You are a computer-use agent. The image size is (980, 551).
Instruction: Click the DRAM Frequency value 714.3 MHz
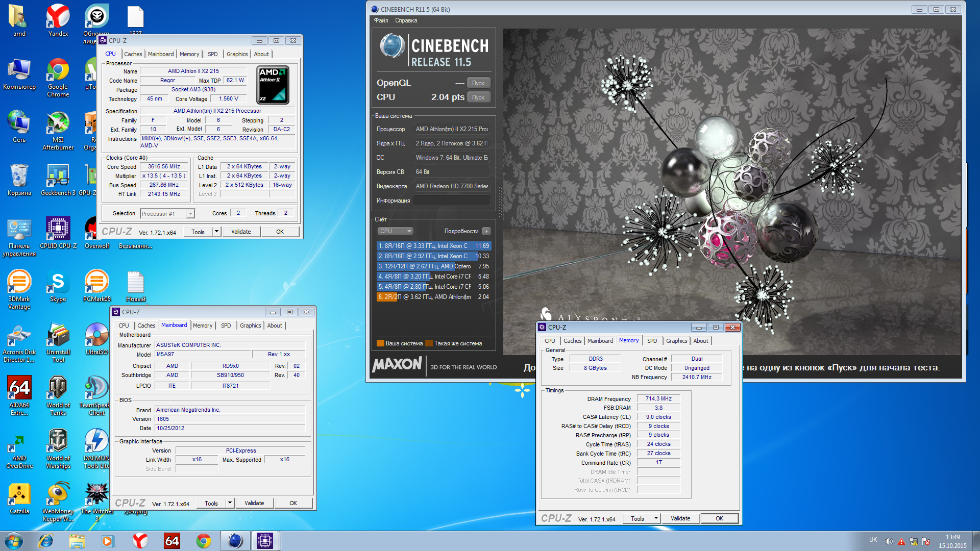click(x=658, y=398)
